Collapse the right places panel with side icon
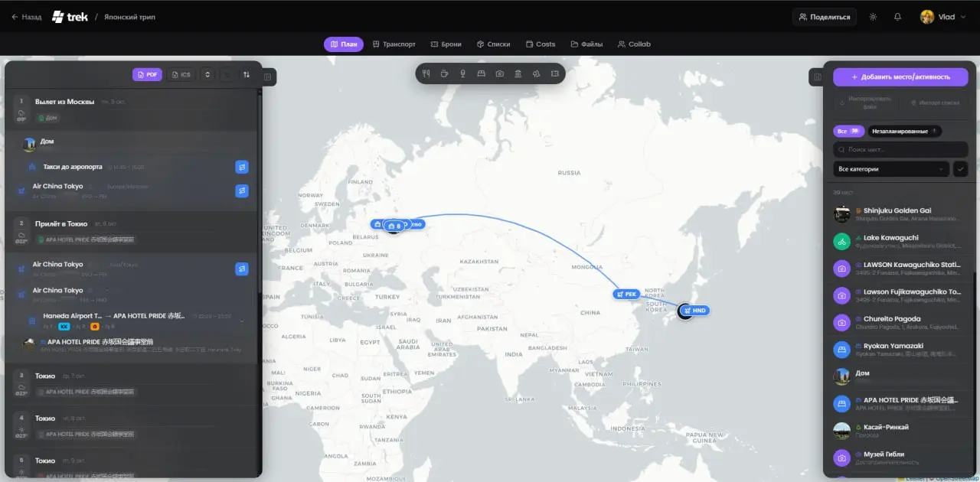 pyautogui.click(x=817, y=77)
